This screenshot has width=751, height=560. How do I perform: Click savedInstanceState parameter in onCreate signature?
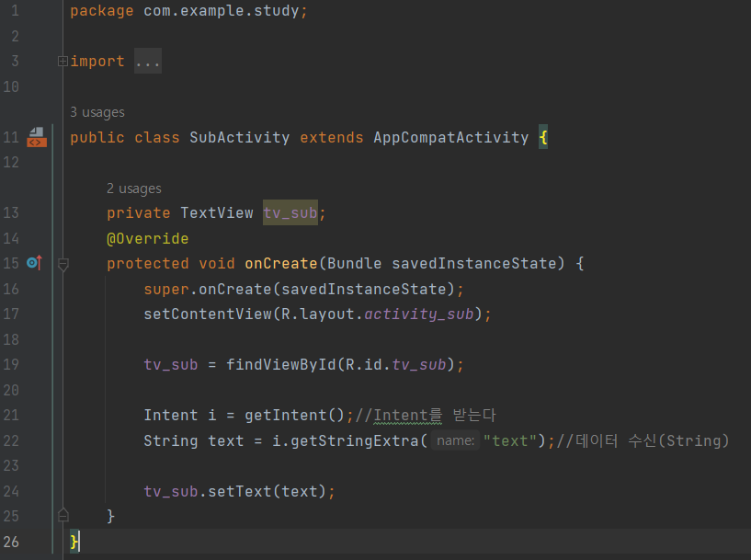[x=474, y=264]
